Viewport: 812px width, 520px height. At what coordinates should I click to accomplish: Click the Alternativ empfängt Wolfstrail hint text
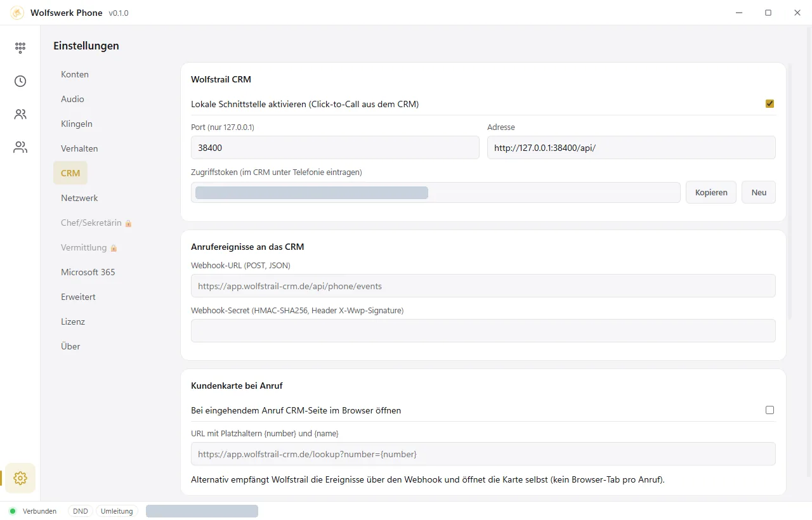(428, 479)
